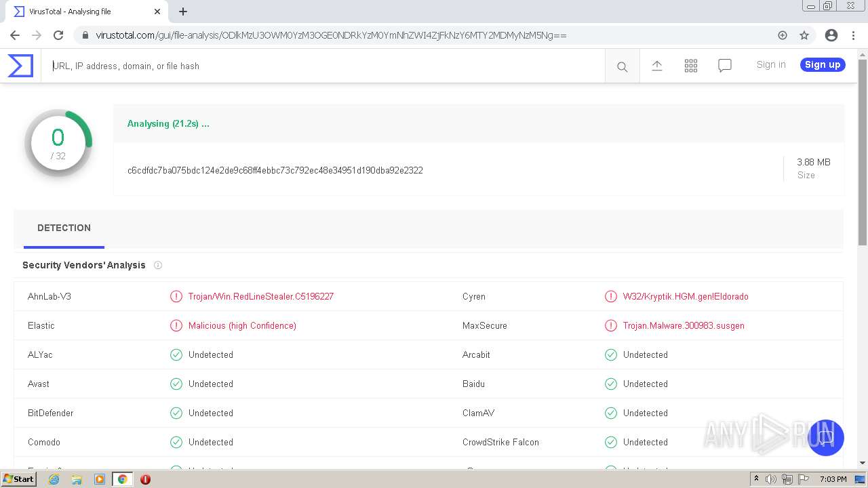The width and height of the screenshot is (868, 488).
Task: Click the ClamAV undetected checkmark icon
Action: 611,413
